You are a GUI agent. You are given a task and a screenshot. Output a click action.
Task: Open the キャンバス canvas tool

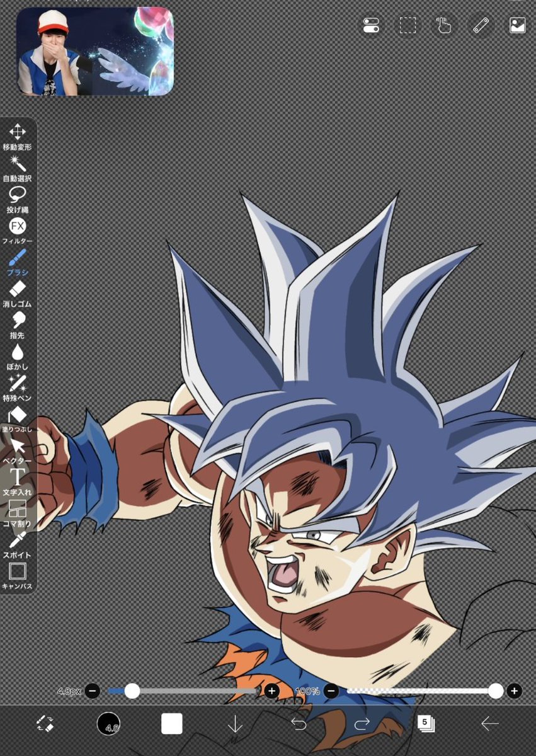click(x=17, y=577)
